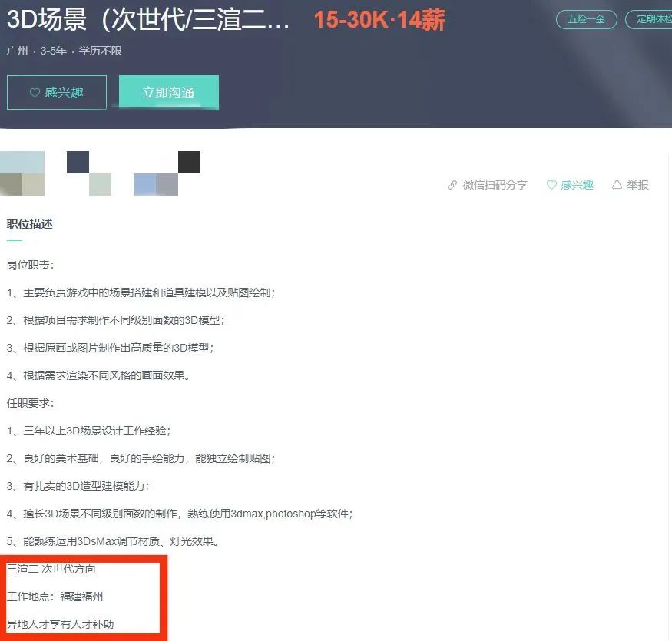Viewport: 672px width, 641px height.
Task: Open the blurred recruiter avatar on the left
Action: 22,173
